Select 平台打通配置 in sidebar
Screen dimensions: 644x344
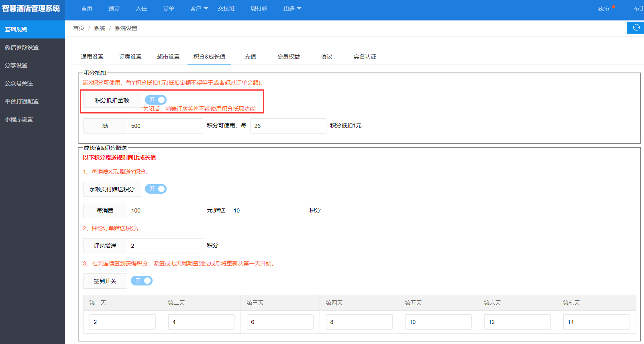[x=33, y=101]
